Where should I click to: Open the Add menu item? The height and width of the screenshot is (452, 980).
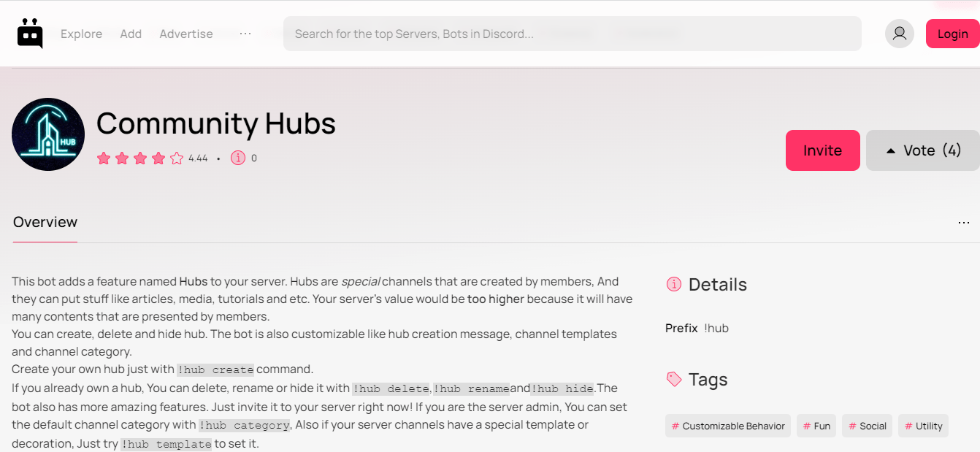[131, 34]
